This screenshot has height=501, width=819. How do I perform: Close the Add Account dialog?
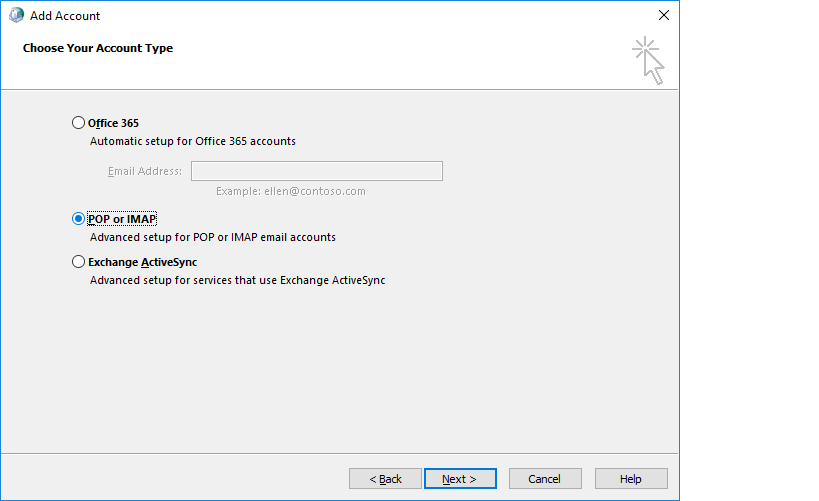pyautogui.click(x=663, y=16)
